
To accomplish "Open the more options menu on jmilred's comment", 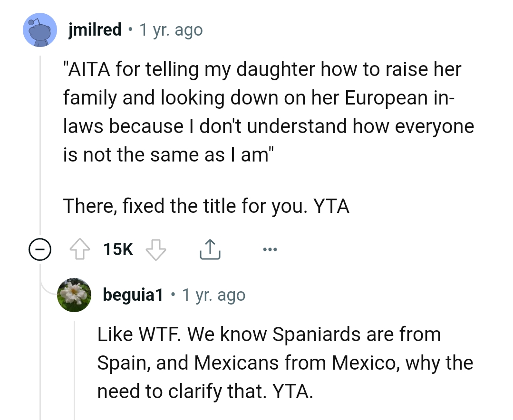I will (x=270, y=248).
